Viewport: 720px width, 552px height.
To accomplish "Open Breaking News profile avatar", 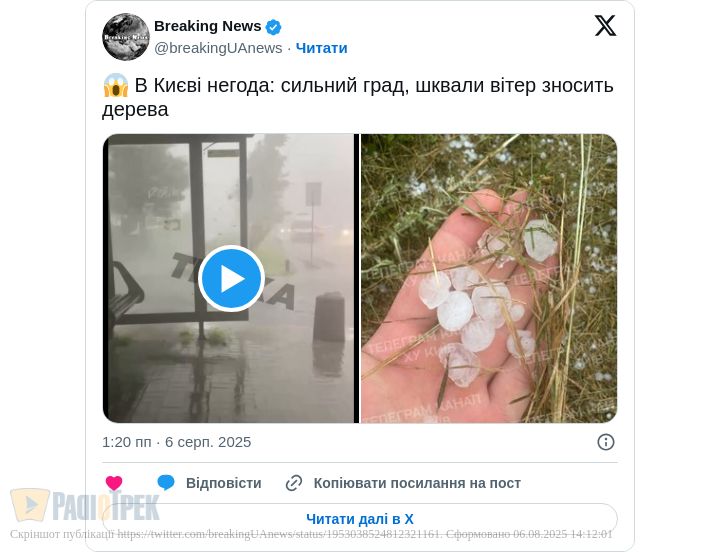I will pyautogui.click(x=126, y=37).
